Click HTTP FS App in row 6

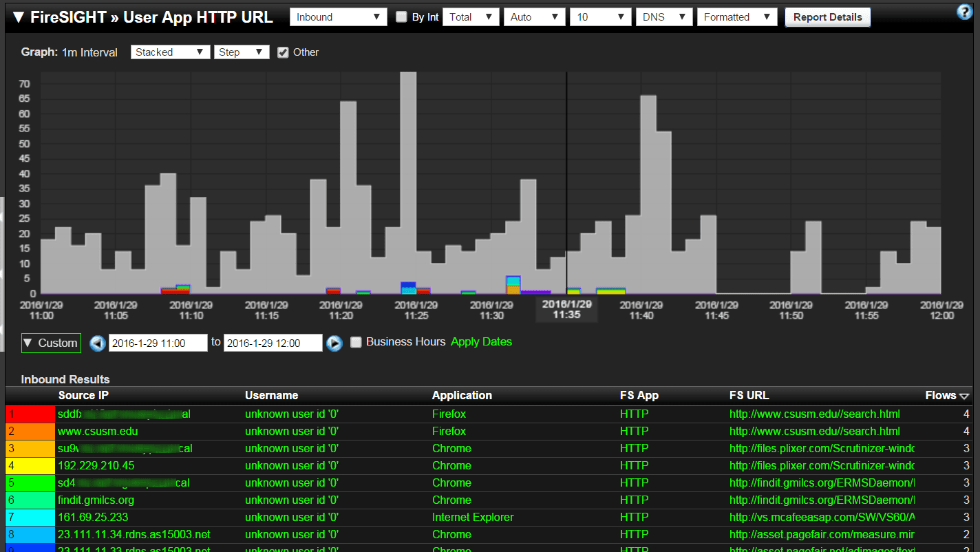click(634, 500)
